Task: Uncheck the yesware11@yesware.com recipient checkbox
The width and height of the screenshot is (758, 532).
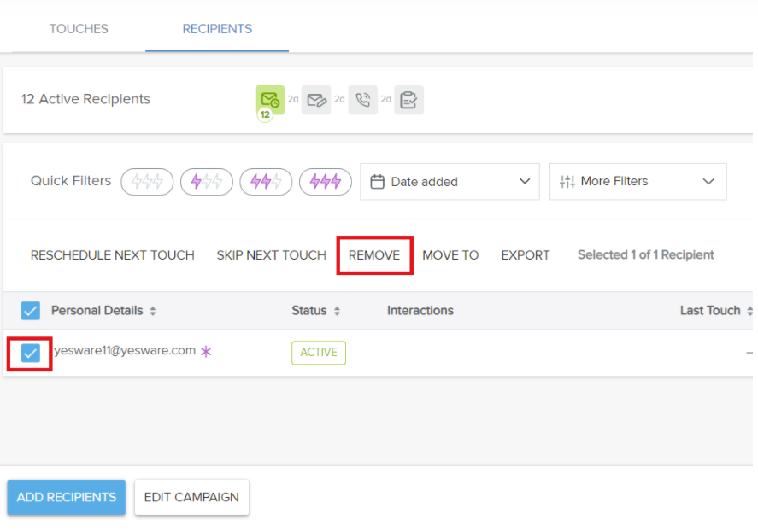Action: click(31, 353)
